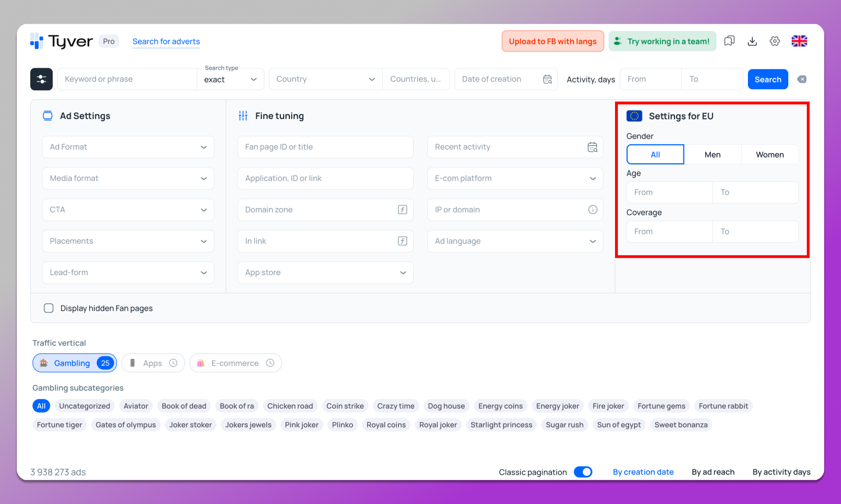Screen dimensions: 841x504
Task: Toggle Classic pagination switch
Action: pos(583,471)
